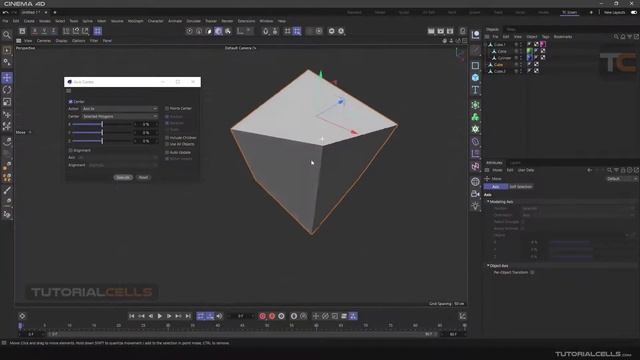
Task: Select the Cube primitive icon
Action: [475, 78]
